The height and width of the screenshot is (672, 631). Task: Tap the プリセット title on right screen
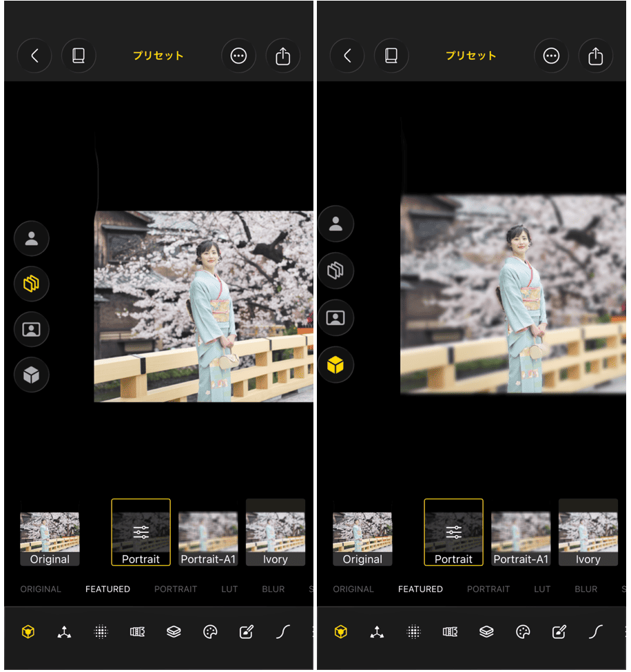coord(471,56)
